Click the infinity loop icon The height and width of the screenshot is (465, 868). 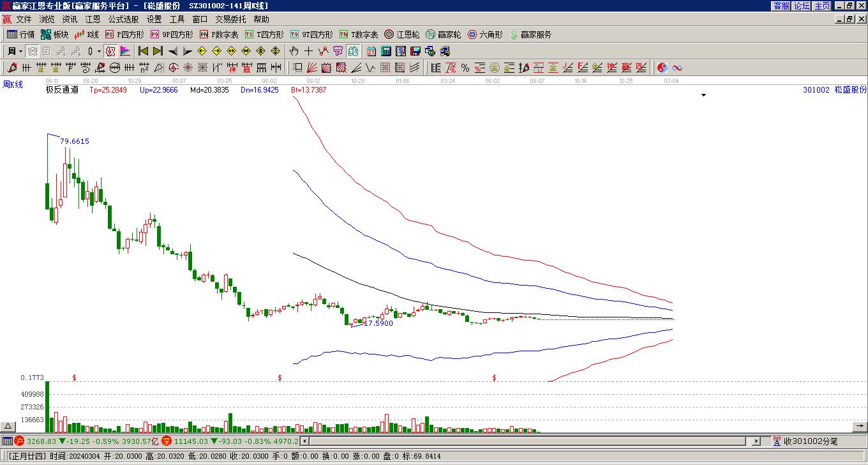pos(677,68)
